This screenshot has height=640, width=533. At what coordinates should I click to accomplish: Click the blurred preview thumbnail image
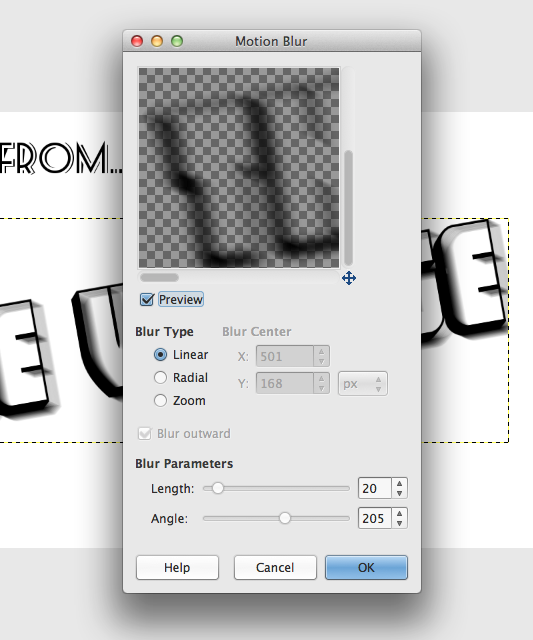[x=239, y=168]
